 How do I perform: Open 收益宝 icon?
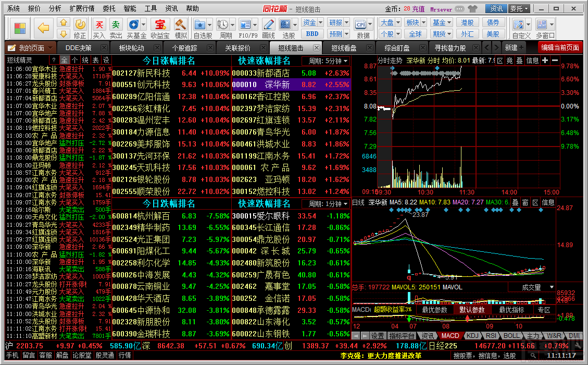160,25
